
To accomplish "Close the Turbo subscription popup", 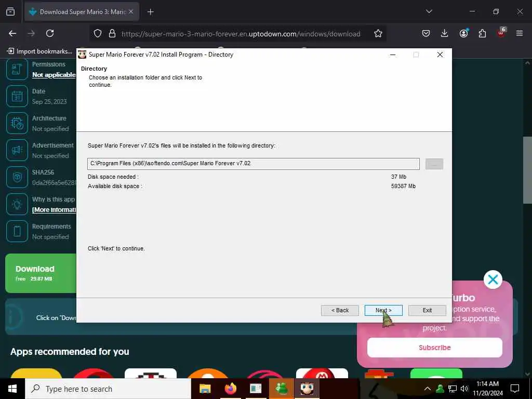I will tap(493, 280).
